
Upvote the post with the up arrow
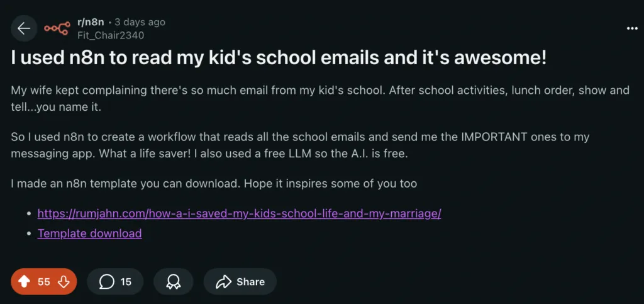pos(25,282)
